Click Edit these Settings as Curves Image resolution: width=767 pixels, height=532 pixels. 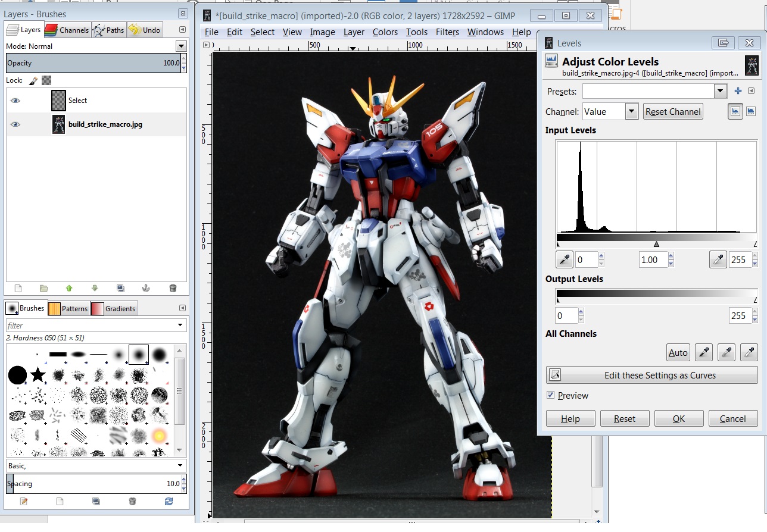click(x=652, y=375)
